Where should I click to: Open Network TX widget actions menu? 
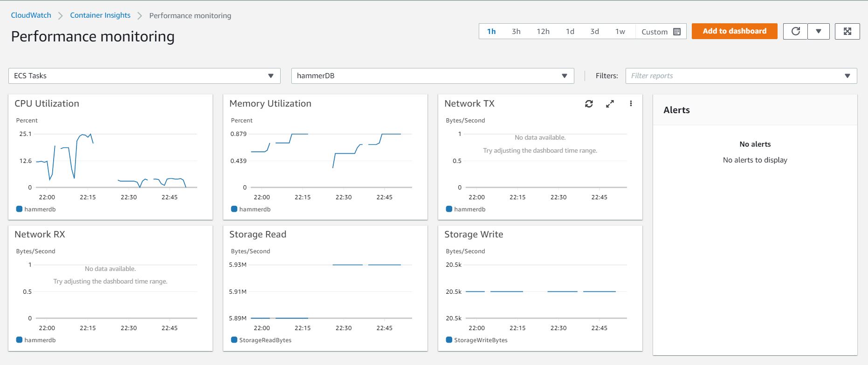[631, 104]
